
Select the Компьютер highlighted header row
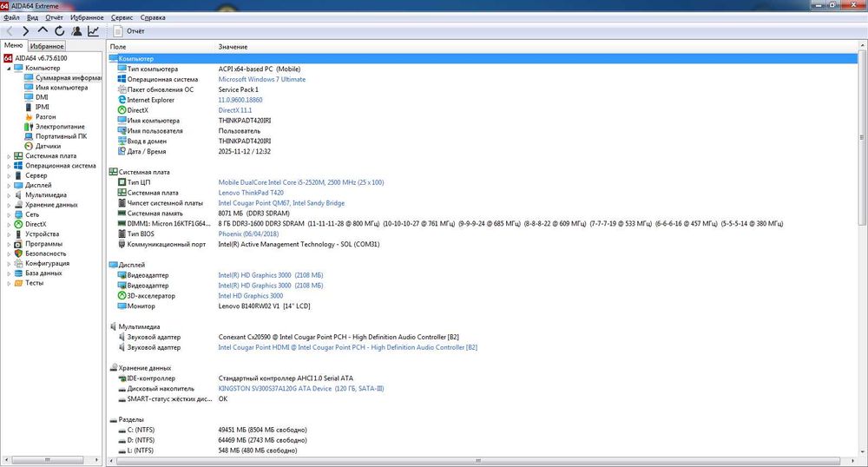482,59
